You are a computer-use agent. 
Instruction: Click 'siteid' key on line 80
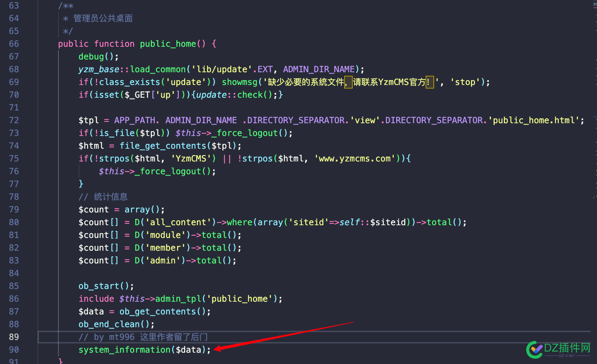[x=309, y=222]
